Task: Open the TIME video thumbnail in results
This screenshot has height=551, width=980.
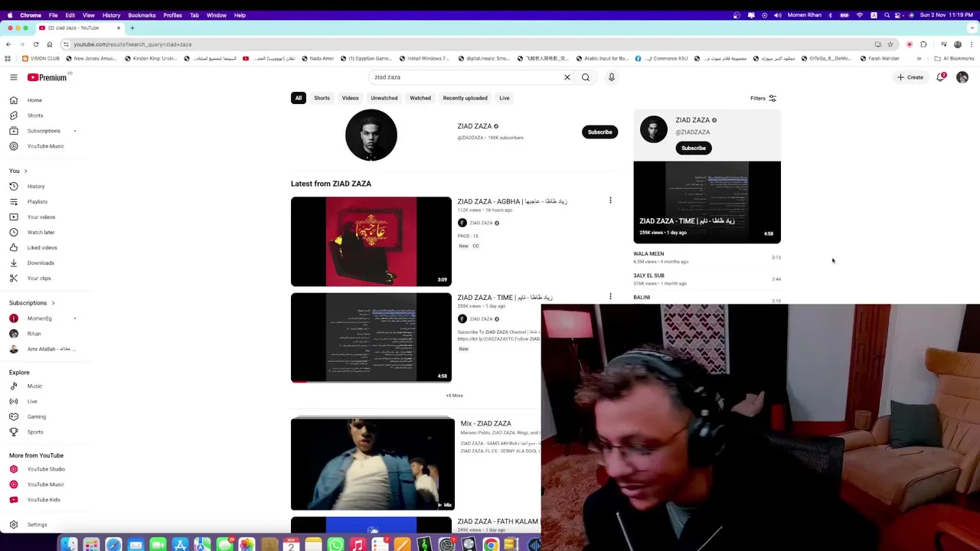Action: (x=371, y=337)
